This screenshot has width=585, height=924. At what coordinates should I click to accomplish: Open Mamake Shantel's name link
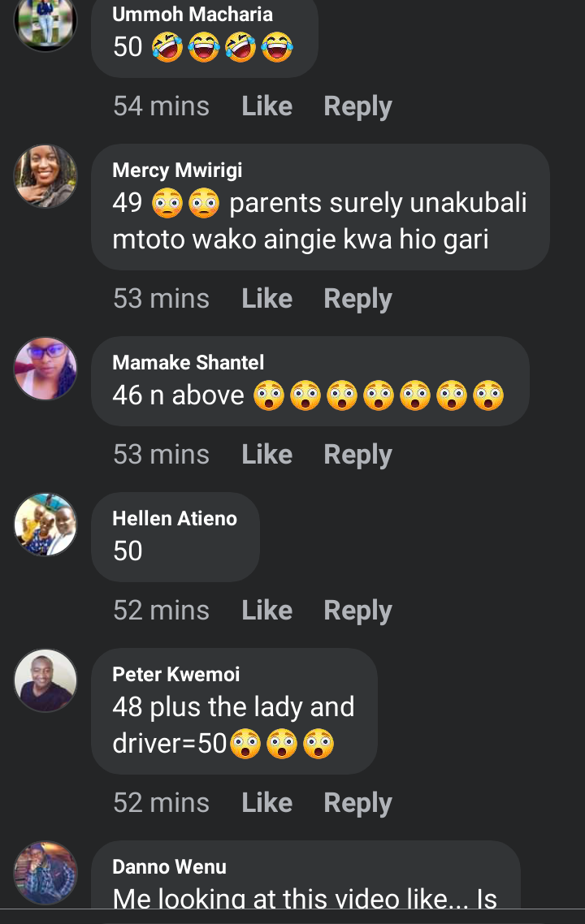(188, 362)
